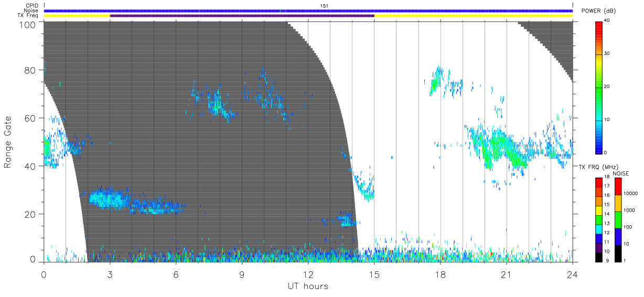This screenshot has height=297, width=644.
Task: Click the NOISE discrete color scale
Action: click(x=618, y=219)
